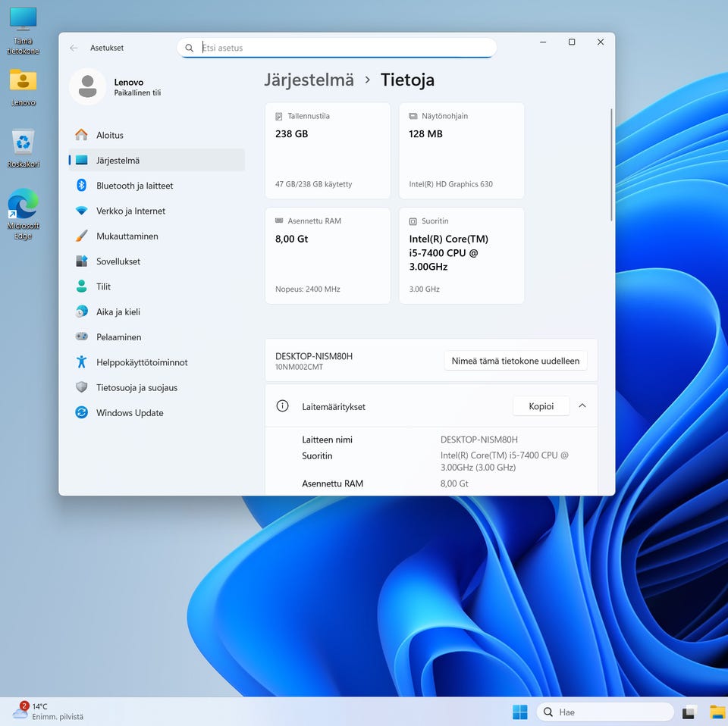
Task: Open Microsoft Edge desktop shortcut
Action: pos(24,214)
